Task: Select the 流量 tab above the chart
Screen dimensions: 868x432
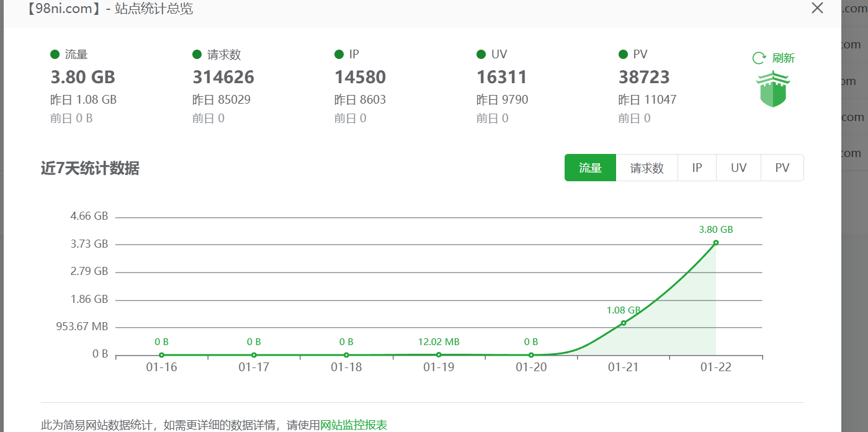Action: pos(589,168)
